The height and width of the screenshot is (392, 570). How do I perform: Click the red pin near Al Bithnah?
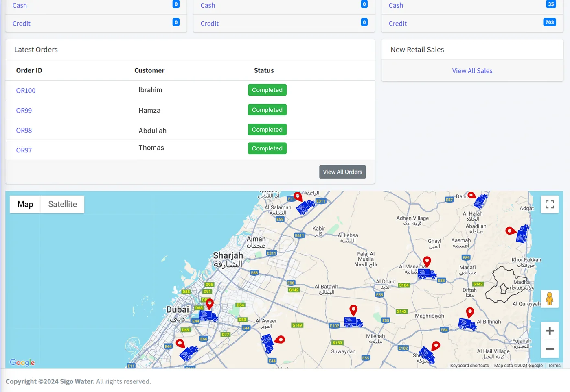point(470,312)
